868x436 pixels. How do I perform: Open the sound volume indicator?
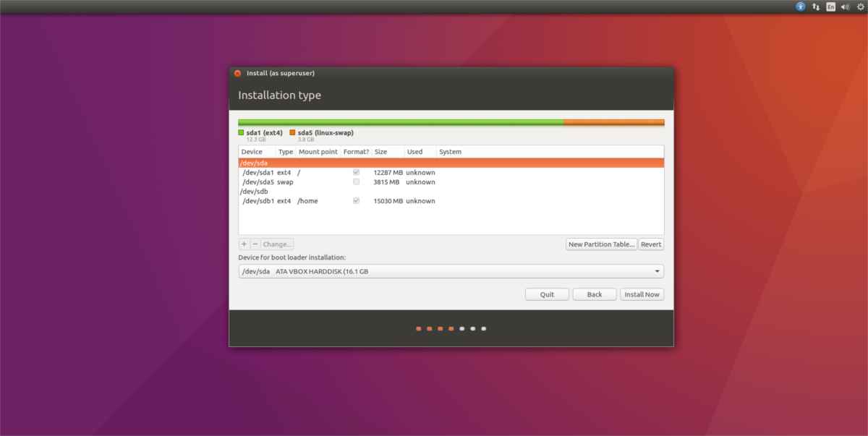(x=845, y=7)
